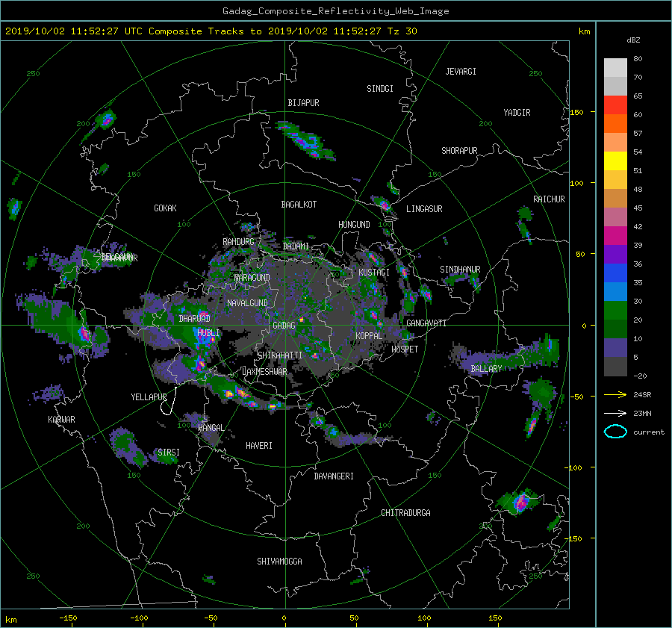Click the RAMDURG city label
Image resolution: width=672 pixels, height=628 pixels.
tap(238, 242)
